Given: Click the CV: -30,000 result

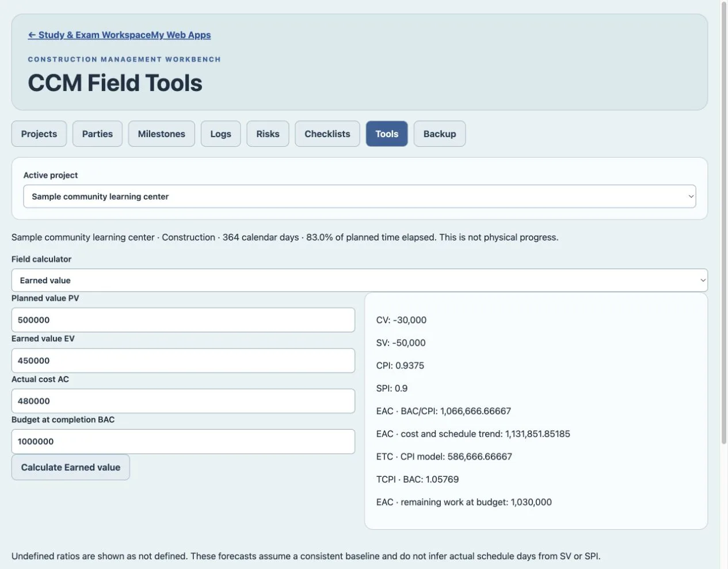Looking at the screenshot, I should tap(401, 320).
